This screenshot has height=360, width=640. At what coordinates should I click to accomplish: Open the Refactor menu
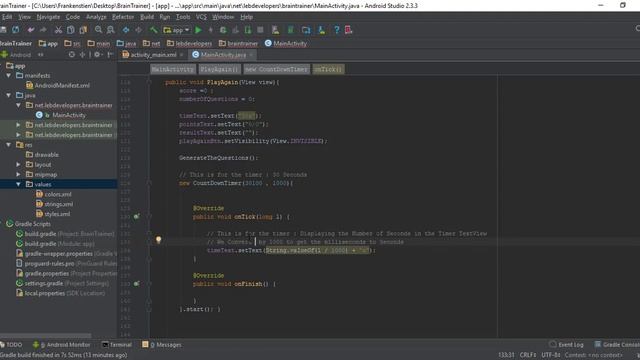[123, 17]
